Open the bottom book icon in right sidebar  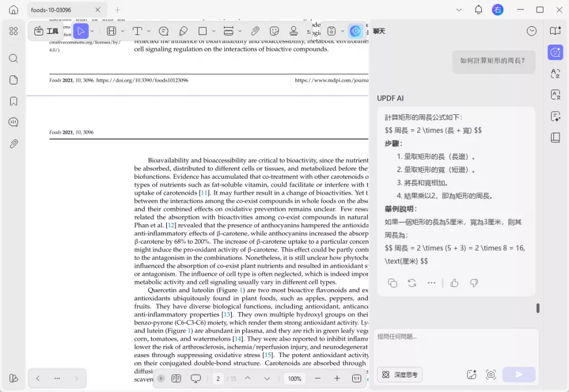(x=555, y=138)
